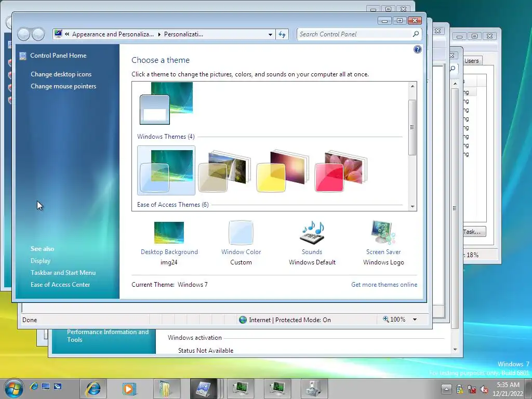Click Desktop Background text link
Image resolution: width=532 pixels, height=399 pixels.
pos(169,252)
